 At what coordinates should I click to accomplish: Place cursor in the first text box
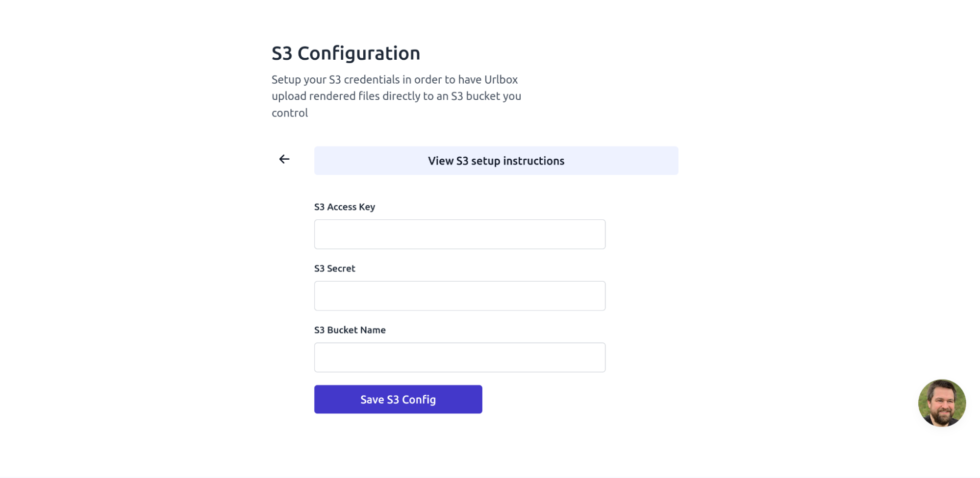tap(459, 234)
